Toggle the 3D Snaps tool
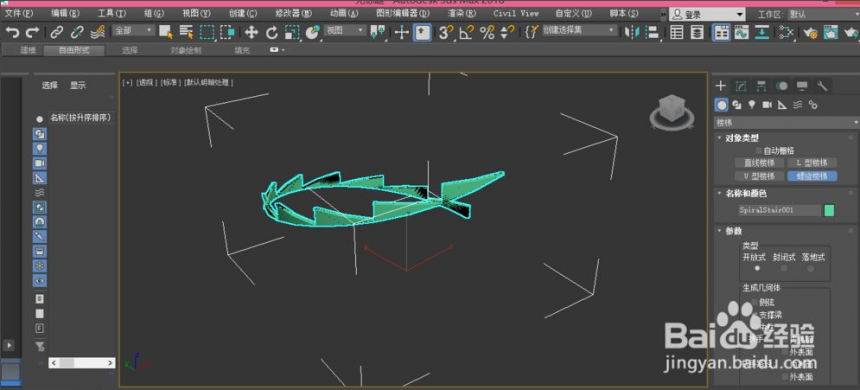This screenshot has width=860, height=390. click(445, 32)
